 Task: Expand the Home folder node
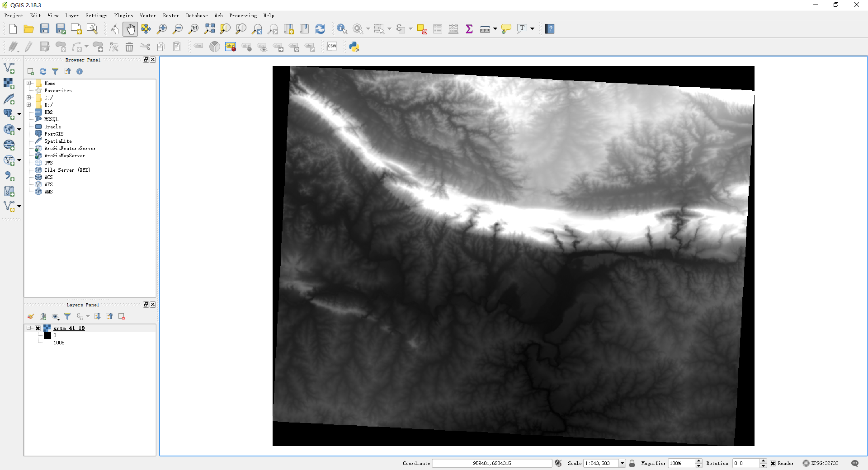click(x=29, y=83)
